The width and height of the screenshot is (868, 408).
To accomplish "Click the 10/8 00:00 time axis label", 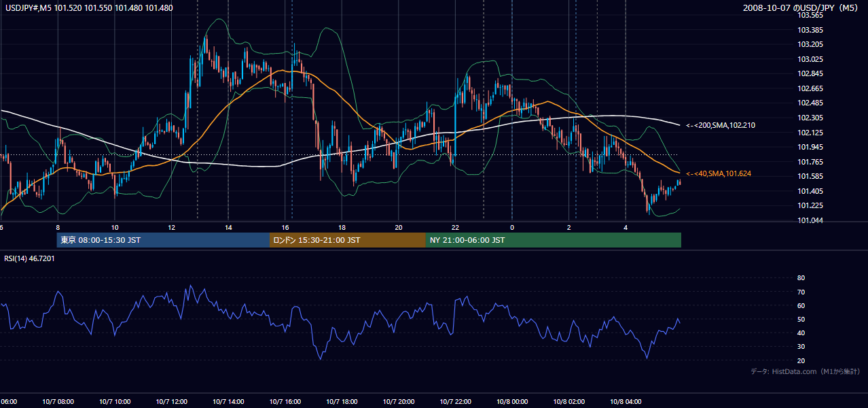I will (511, 402).
